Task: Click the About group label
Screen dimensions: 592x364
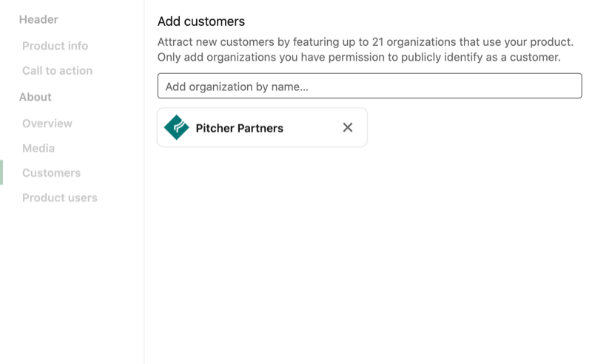Action: (x=35, y=97)
